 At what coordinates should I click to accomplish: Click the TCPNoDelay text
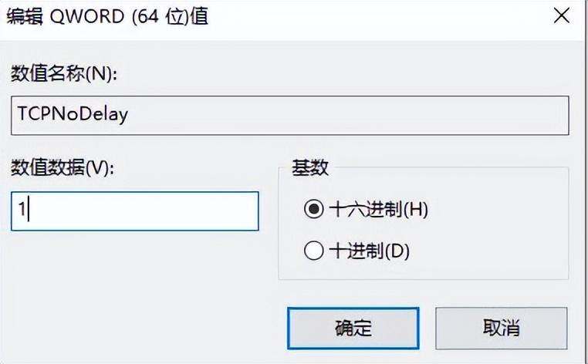(x=73, y=115)
